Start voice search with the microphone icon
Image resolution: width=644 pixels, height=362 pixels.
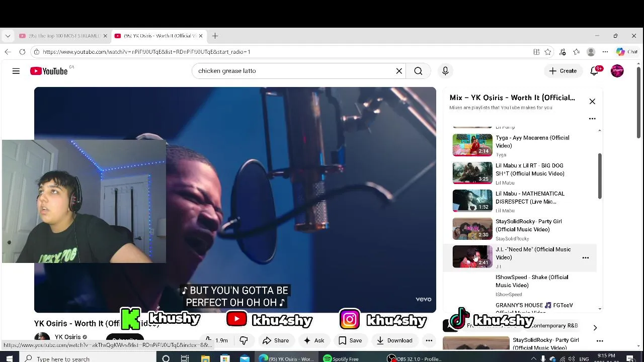445,71
